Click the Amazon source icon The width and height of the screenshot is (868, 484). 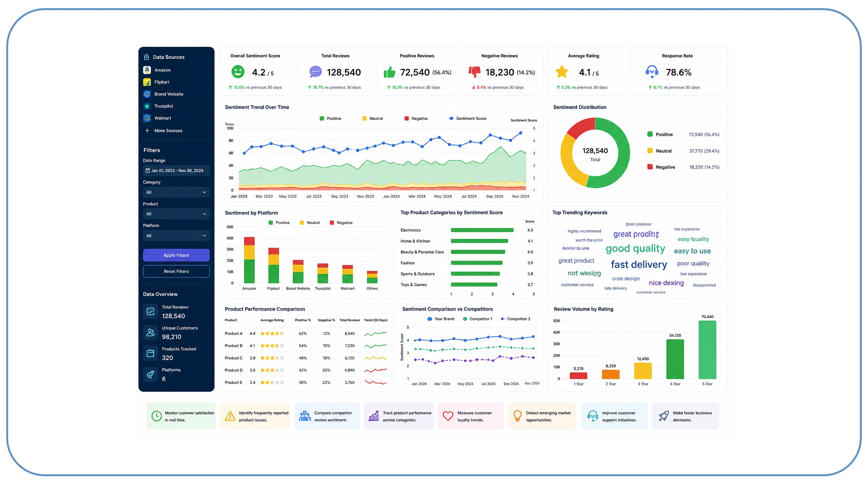147,70
